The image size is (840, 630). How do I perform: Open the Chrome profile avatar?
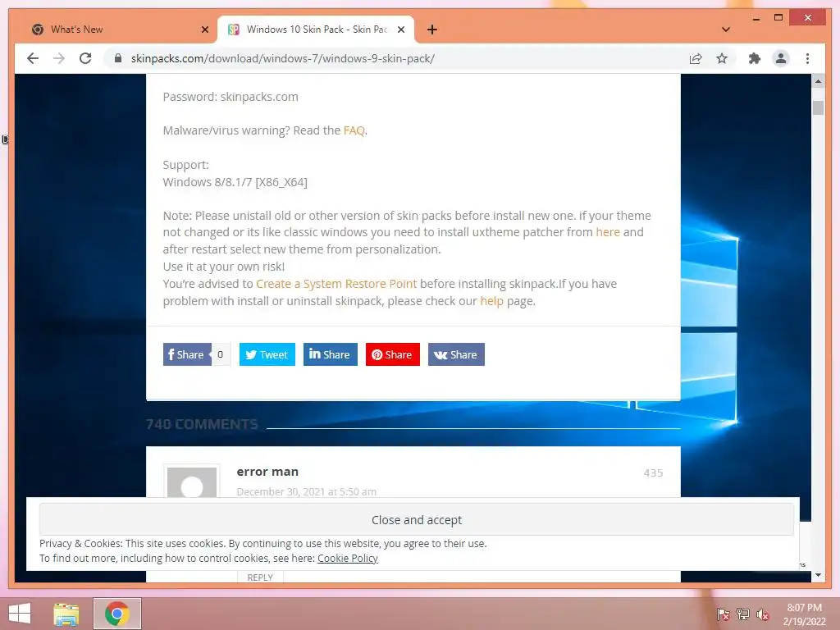[781, 58]
